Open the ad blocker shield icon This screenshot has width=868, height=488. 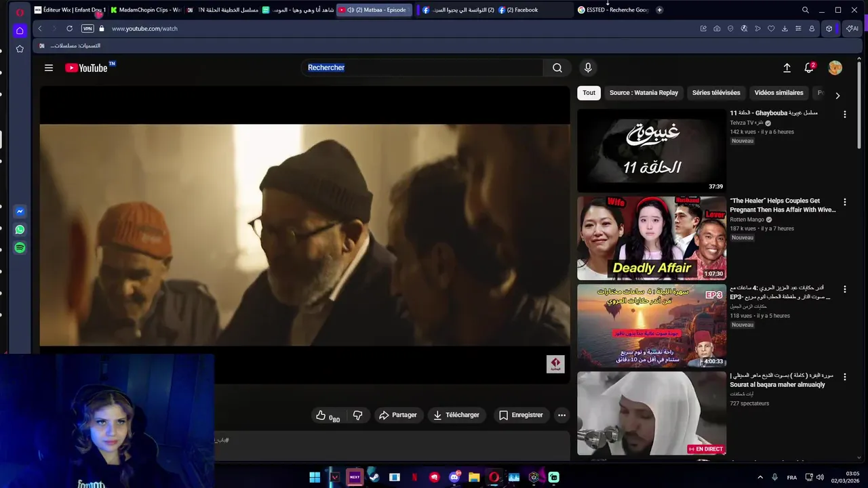pyautogui.click(x=730, y=28)
